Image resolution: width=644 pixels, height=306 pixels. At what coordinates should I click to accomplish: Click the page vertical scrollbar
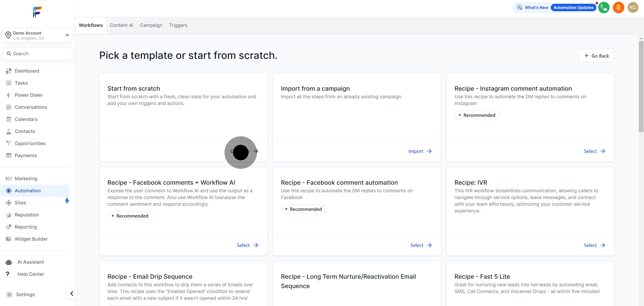coord(641,86)
